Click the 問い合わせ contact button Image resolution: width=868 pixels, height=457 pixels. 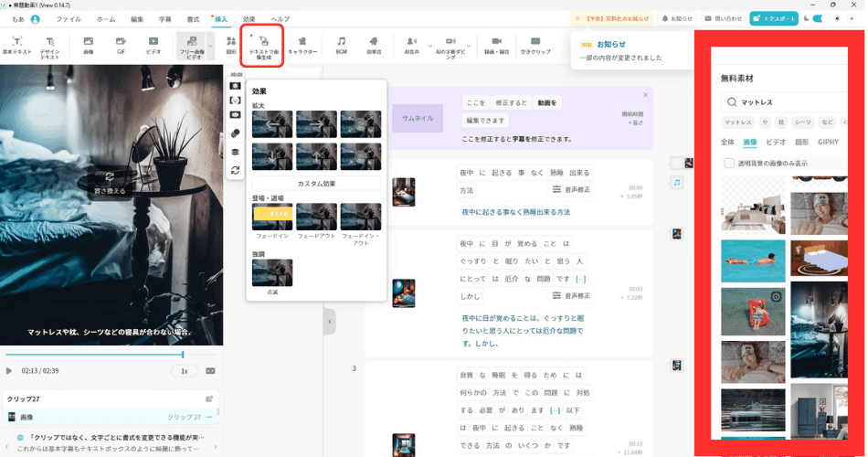click(723, 19)
